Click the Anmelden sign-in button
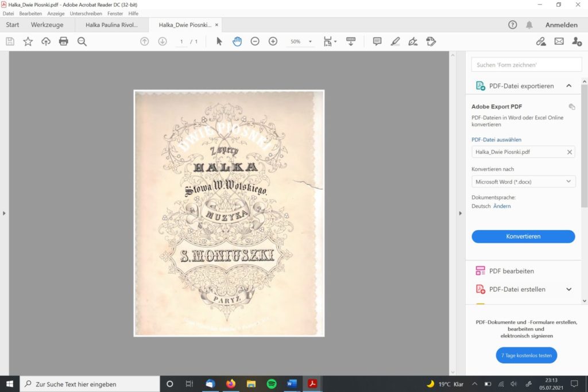Image resolution: width=588 pixels, height=392 pixels. [562, 25]
